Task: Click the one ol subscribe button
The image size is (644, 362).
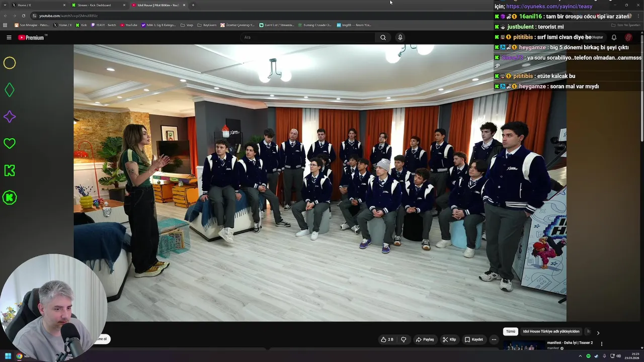Action: click(x=102, y=339)
